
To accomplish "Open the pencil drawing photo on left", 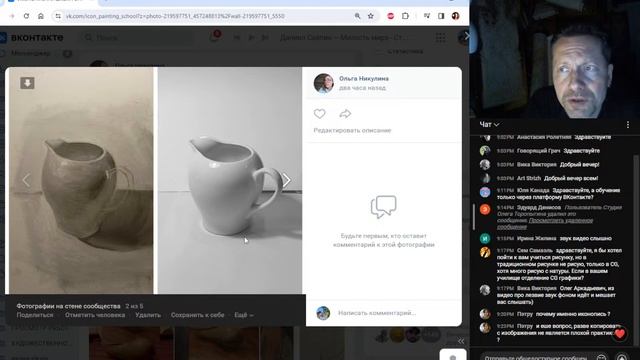I will coord(81,180).
